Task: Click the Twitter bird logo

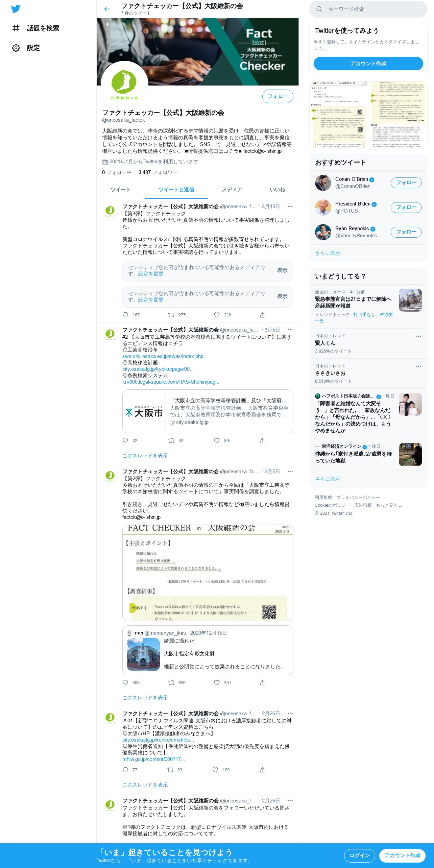Action: (x=16, y=9)
